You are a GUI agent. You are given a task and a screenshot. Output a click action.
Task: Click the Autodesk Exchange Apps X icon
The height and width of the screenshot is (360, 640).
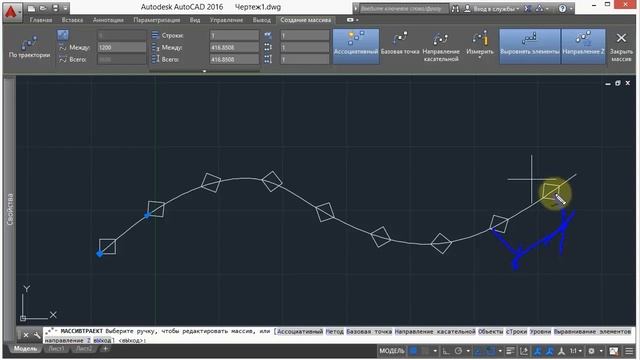[x=527, y=8]
